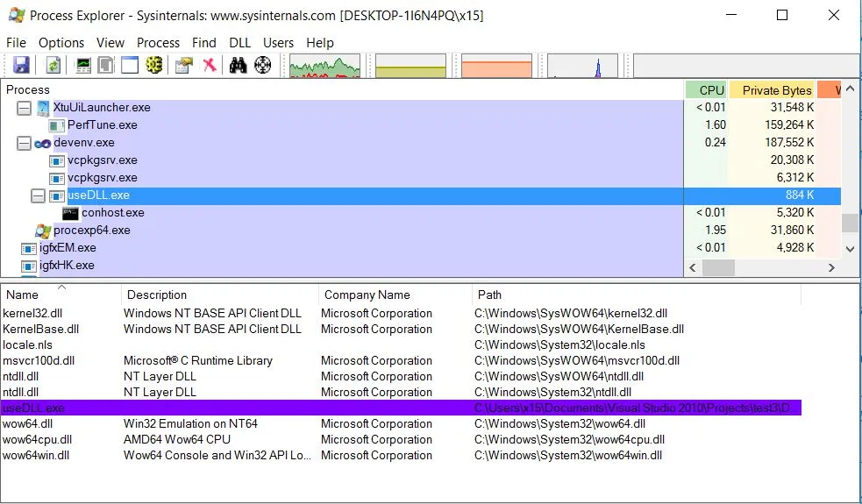
Task: Click the PerfTune.exe process icon
Action: click(57, 126)
